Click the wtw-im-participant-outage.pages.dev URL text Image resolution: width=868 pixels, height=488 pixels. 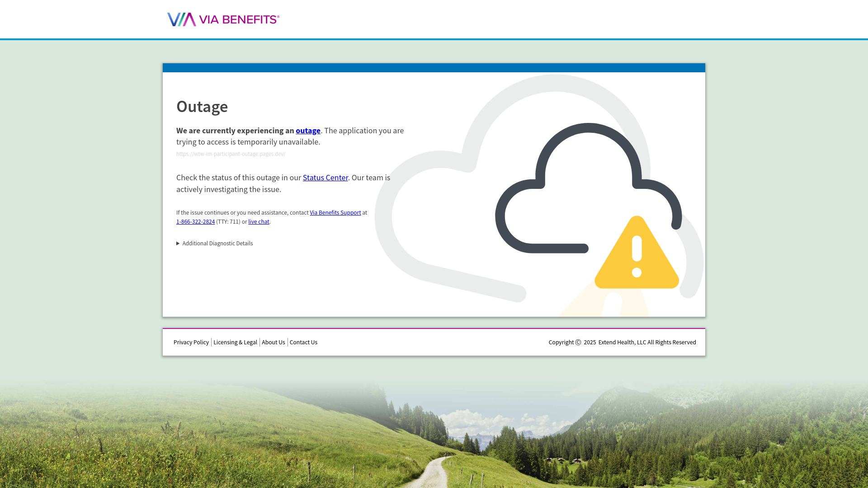pos(231,154)
